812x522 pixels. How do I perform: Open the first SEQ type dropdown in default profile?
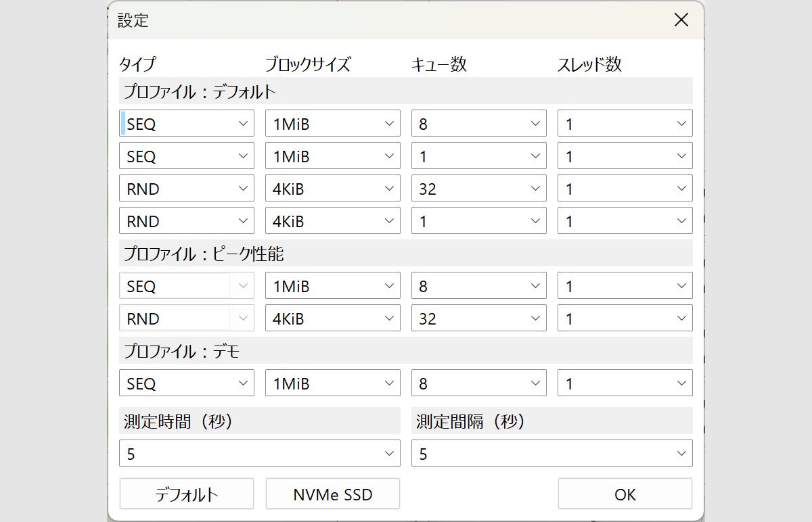[186, 123]
